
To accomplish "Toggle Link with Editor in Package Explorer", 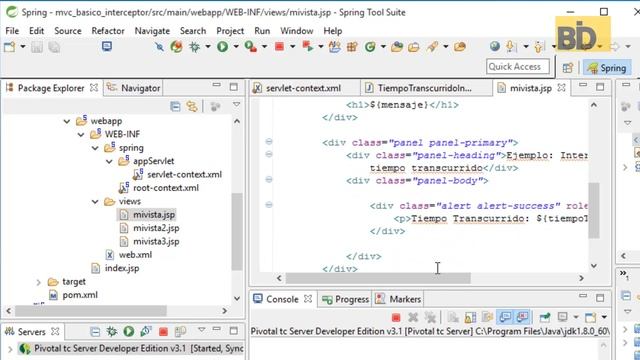I will point(191,107).
